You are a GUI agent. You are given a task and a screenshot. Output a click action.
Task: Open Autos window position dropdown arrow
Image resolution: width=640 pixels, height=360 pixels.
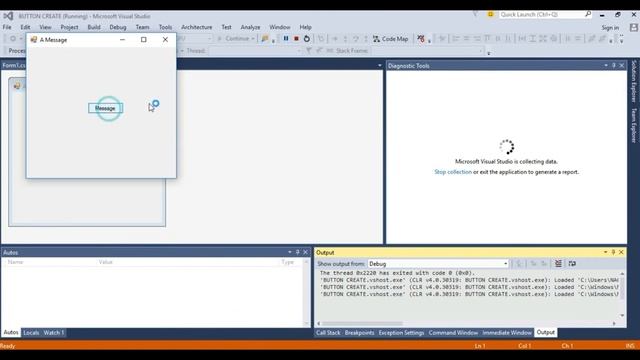click(x=290, y=252)
